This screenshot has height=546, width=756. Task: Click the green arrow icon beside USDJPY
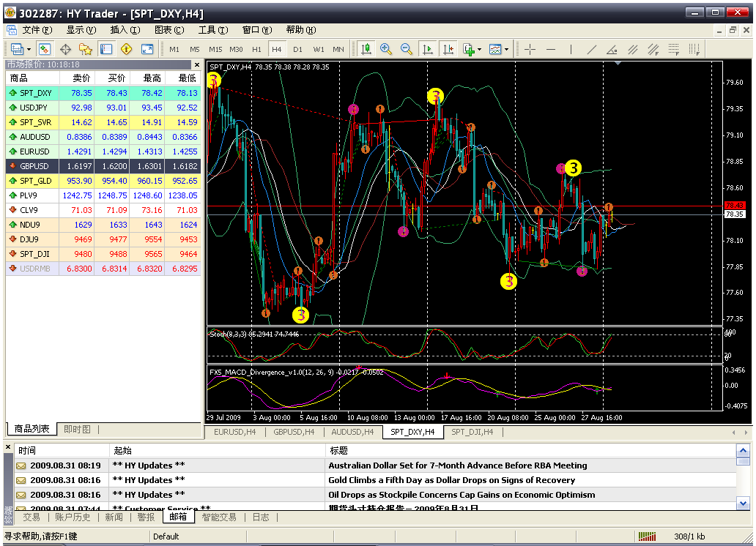pos(13,108)
